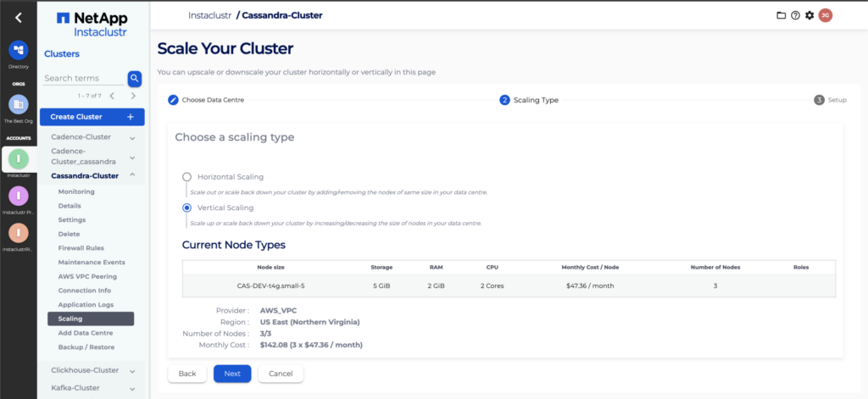Collapse the Cassandra-Cluster tree
This screenshot has width=868, height=399.
pyautogui.click(x=132, y=176)
